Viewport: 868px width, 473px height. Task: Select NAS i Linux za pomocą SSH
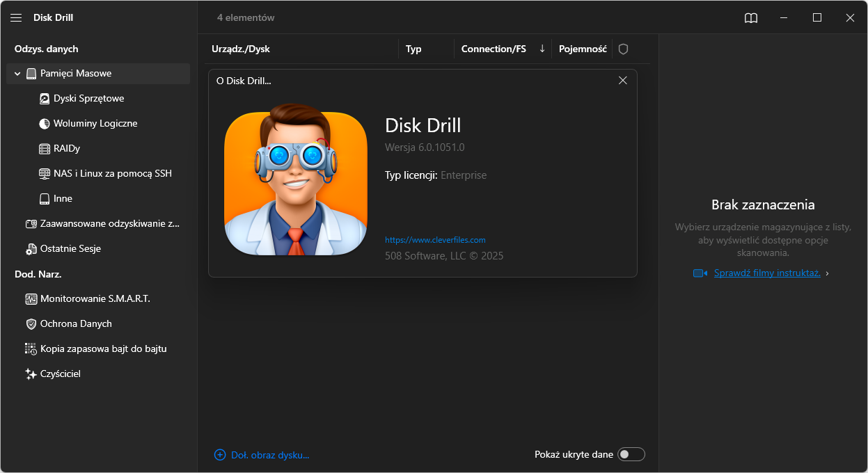[x=111, y=174]
